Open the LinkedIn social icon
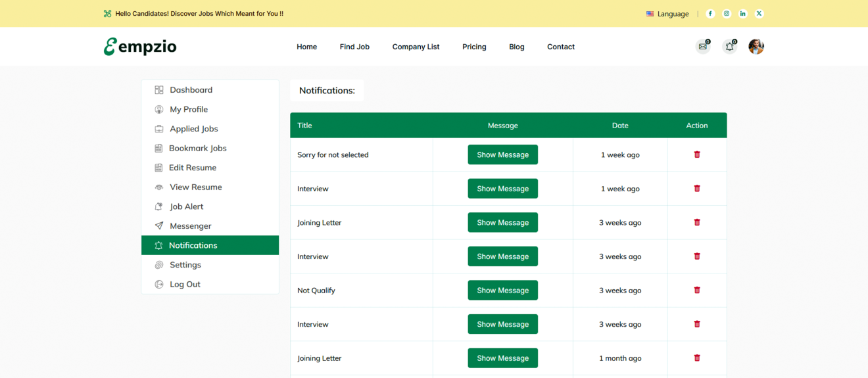Screen dimensions: 868x378 coord(743,13)
